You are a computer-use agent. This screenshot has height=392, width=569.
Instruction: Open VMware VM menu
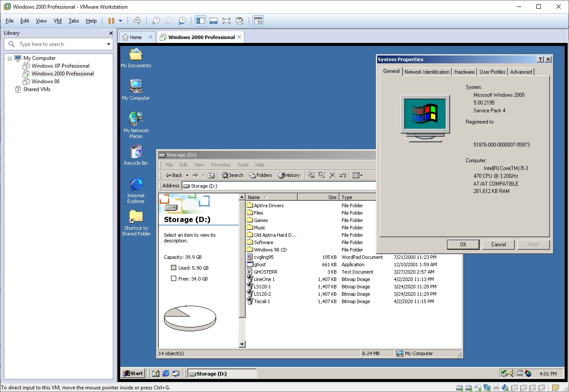58,21
